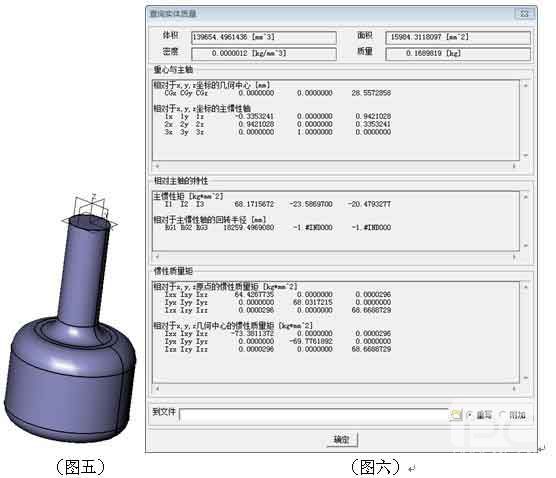This screenshot has width=556, height=478.
Task: Close the 查询实体质量 dialog
Action: [524, 14]
